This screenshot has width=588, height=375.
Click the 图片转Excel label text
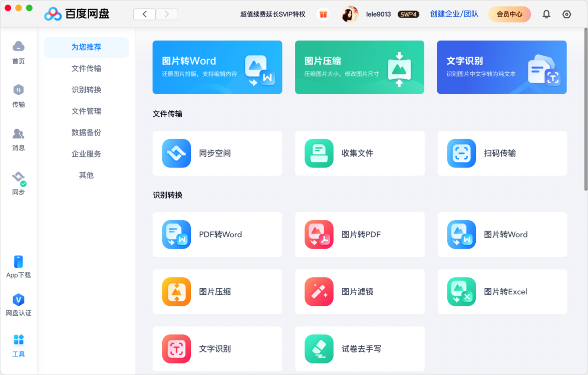[505, 292]
